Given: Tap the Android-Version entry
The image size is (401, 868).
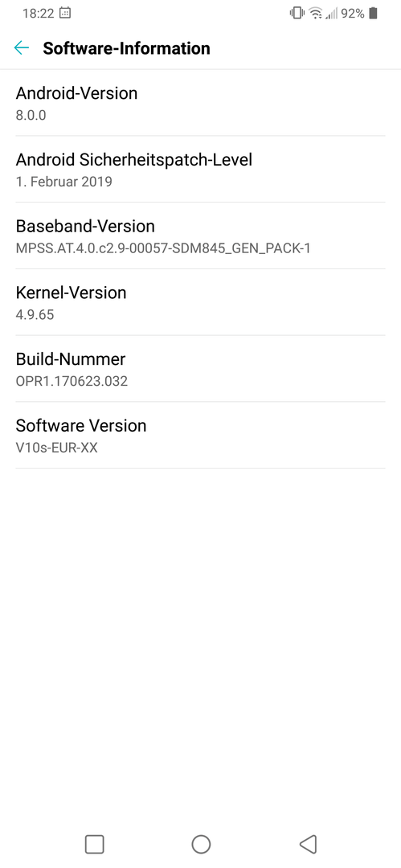Looking at the screenshot, I should (201, 103).
